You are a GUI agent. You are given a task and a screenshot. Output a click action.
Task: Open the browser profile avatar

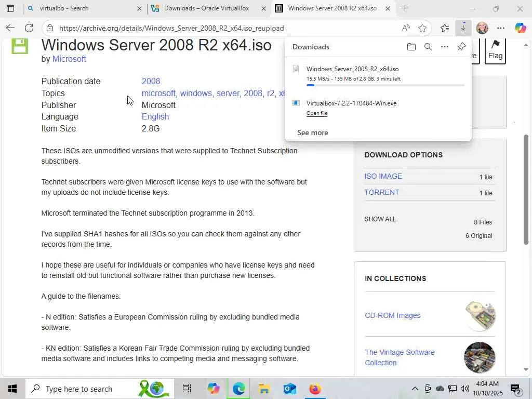click(x=482, y=28)
